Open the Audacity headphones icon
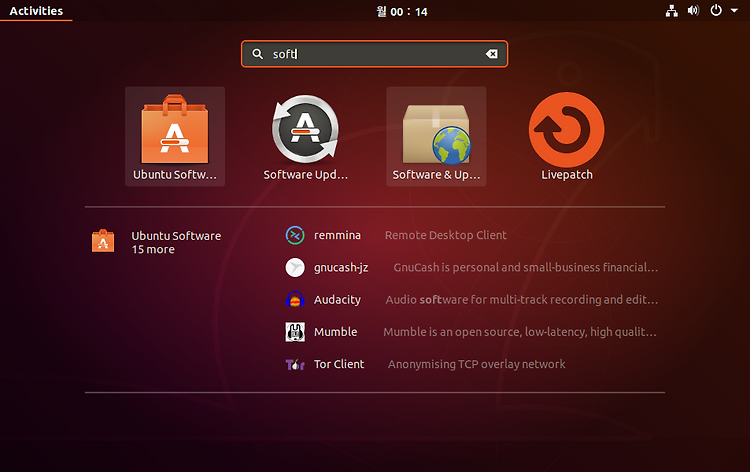Image resolution: width=750 pixels, height=472 pixels. point(295,299)
